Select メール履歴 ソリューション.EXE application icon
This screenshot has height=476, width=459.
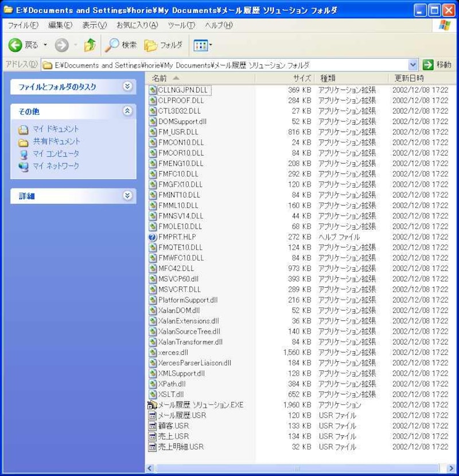pos(152,405)
